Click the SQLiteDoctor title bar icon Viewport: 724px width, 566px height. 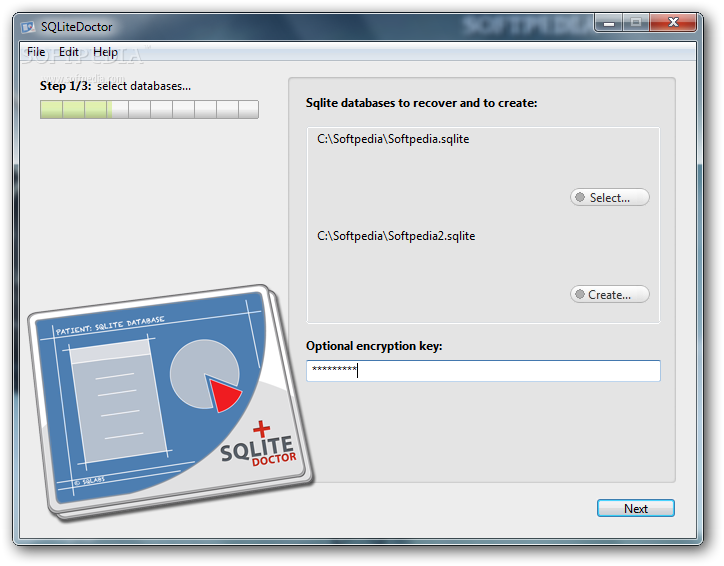28,27
